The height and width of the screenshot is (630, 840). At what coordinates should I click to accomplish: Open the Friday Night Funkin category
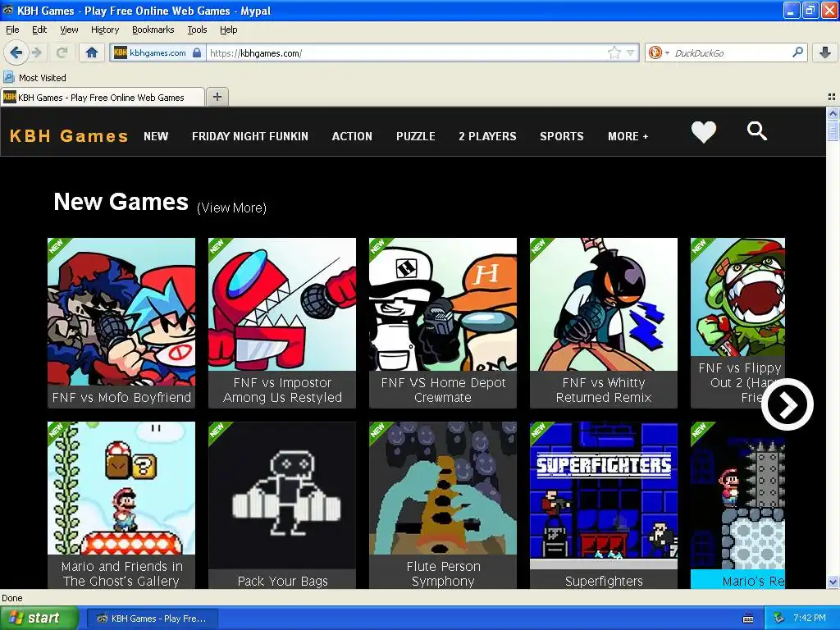click(250, 136)
